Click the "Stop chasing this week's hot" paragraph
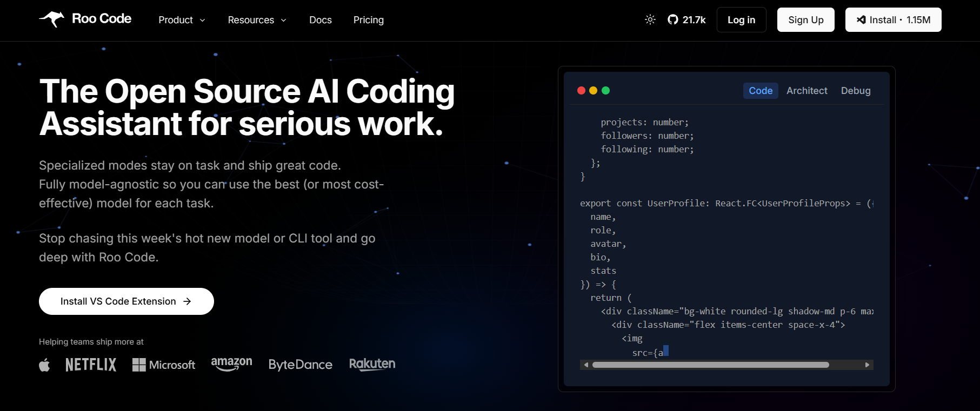The width and height of the screenshot is (980, 411). 207,248
